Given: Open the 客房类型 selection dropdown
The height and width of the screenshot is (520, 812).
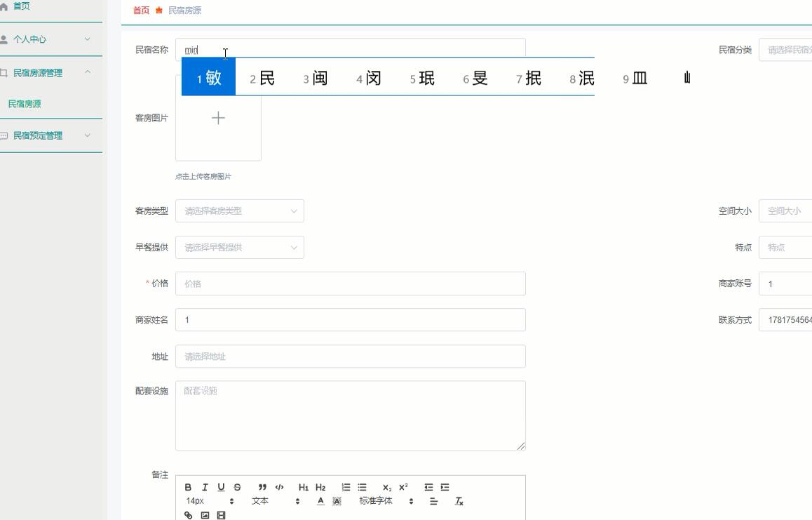Looking at the screenshot, I should click(x=240, y=211).
